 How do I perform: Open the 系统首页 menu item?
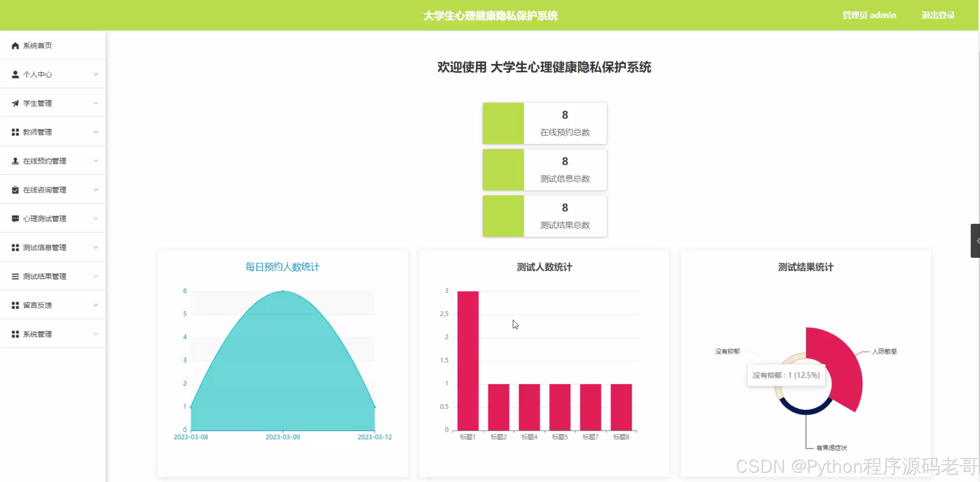[x=37, y=46]
